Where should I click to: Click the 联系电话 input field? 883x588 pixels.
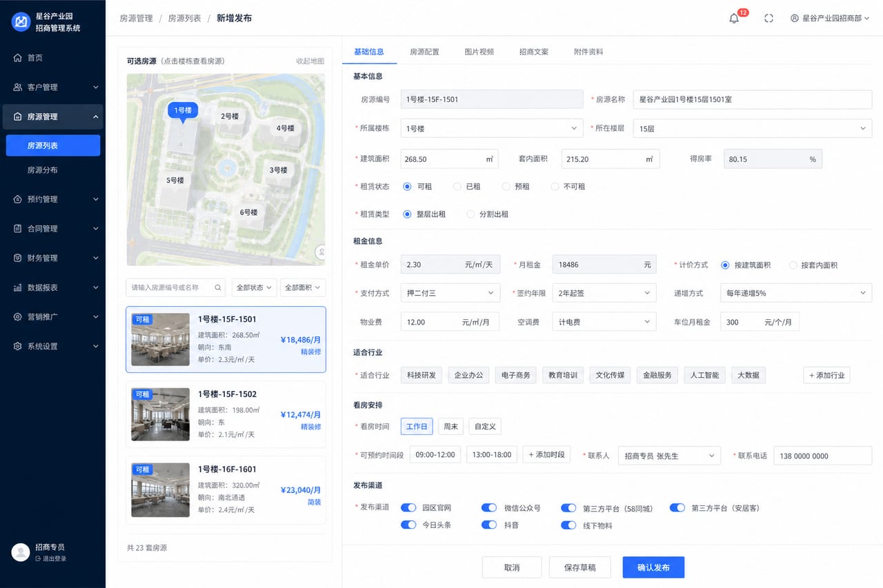tap(823, 456)
